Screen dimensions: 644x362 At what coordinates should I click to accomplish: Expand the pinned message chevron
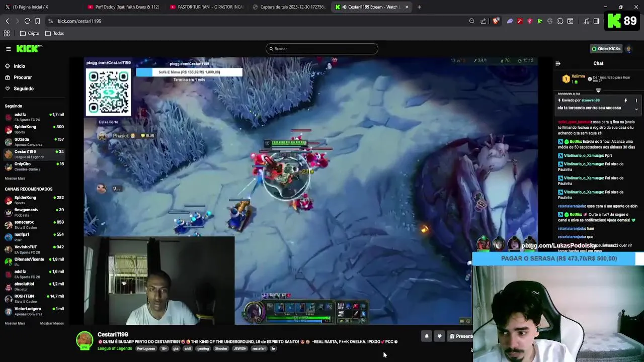coord(636,109)
